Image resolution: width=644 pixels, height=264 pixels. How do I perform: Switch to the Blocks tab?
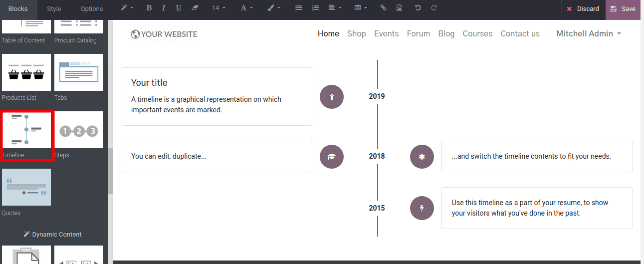18,9
